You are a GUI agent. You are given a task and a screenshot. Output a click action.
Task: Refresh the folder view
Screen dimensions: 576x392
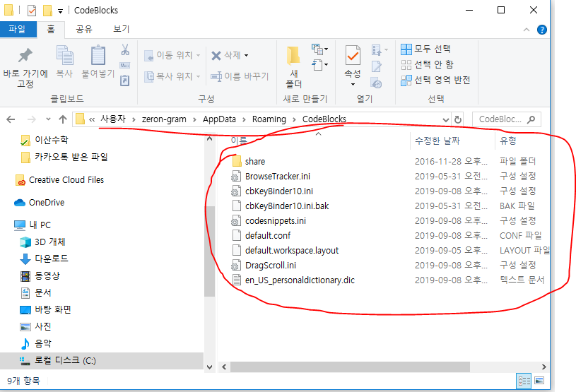coord(458,119)
